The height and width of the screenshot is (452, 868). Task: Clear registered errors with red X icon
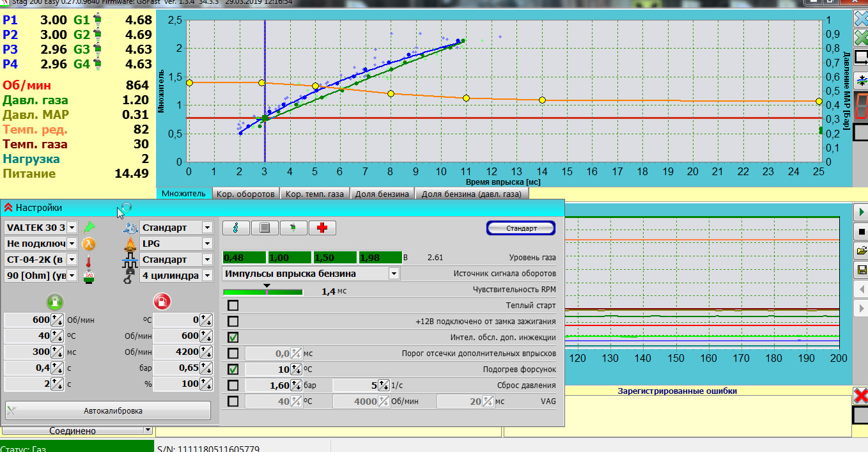861,396
